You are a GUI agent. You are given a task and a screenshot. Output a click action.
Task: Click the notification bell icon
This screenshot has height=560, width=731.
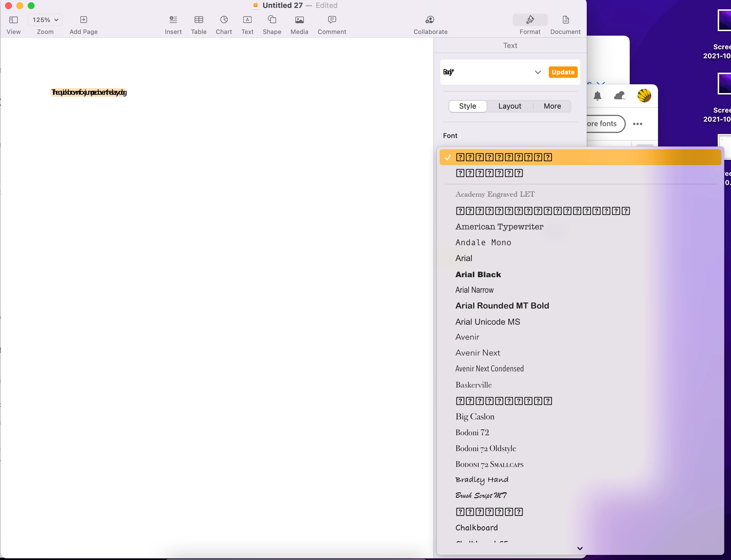pos(597,96)
